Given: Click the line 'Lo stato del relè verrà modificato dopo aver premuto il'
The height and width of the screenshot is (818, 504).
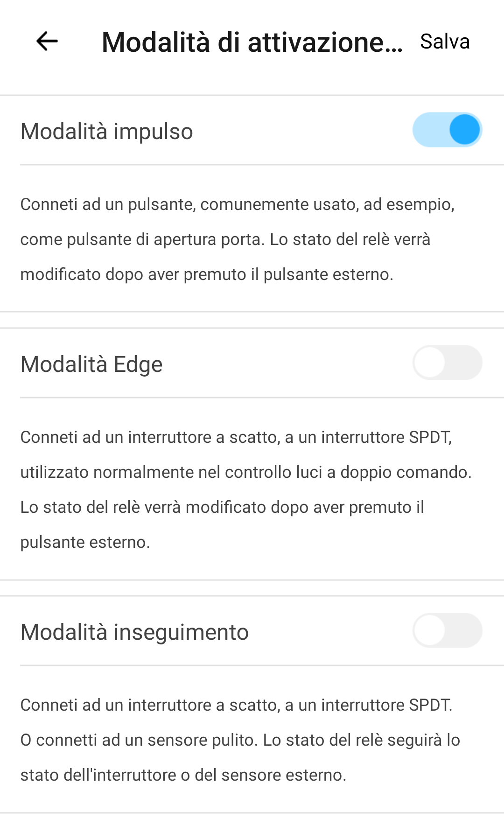Looking at the screenshot, I should click(x=222, y=507).
